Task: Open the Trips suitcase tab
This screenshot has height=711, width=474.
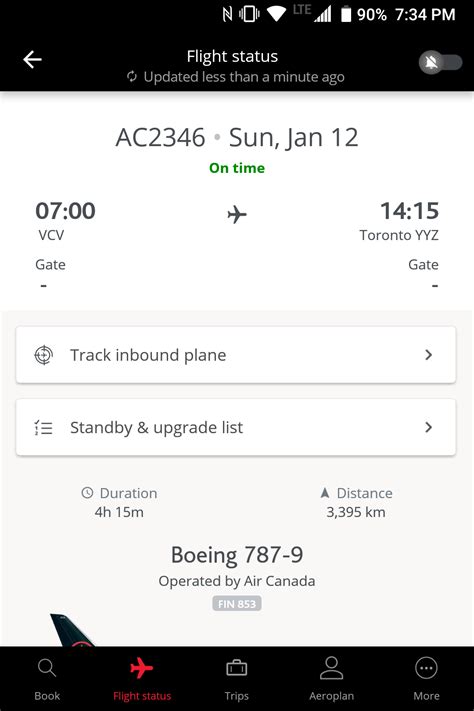Action: (x=237, y=678)
